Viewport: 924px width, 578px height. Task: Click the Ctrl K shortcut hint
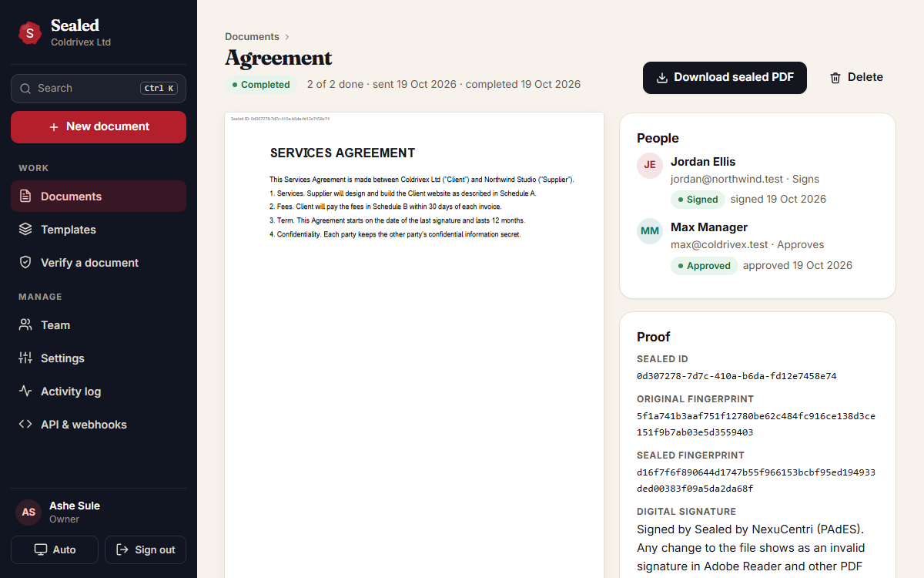tap(159, 89)
